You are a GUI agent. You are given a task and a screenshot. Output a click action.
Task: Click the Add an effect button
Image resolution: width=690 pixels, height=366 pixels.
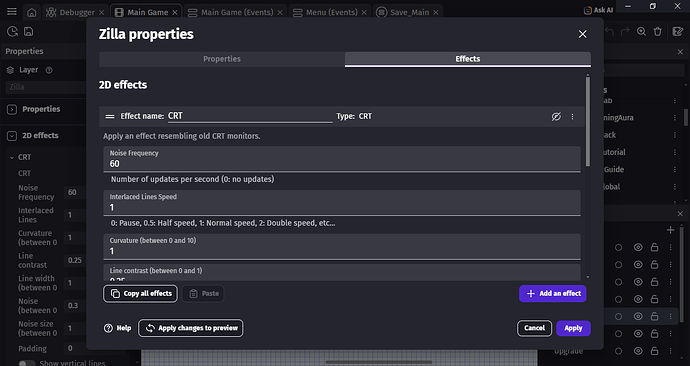[x=553, y=293]
